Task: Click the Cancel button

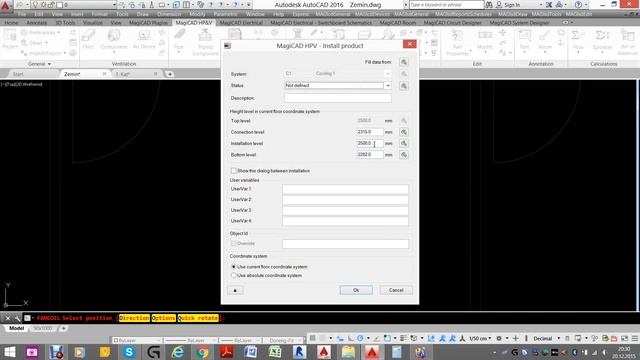Action: coord(396,290)
